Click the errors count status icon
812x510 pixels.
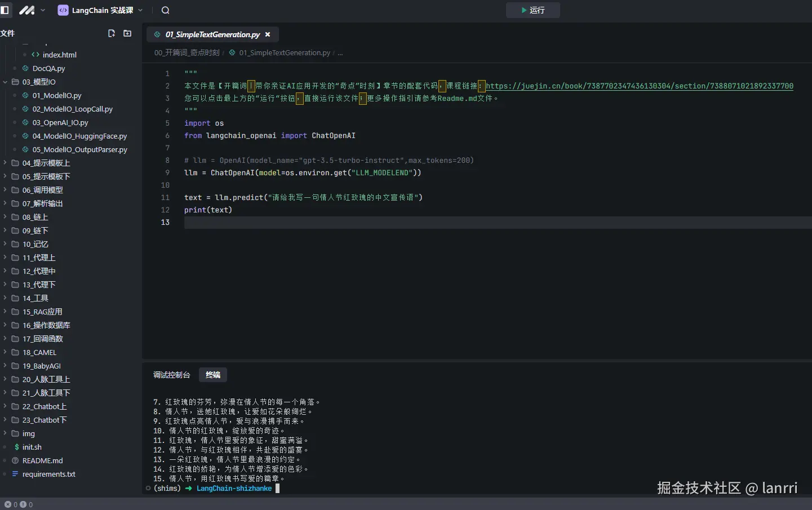click(x=8, y=504)
